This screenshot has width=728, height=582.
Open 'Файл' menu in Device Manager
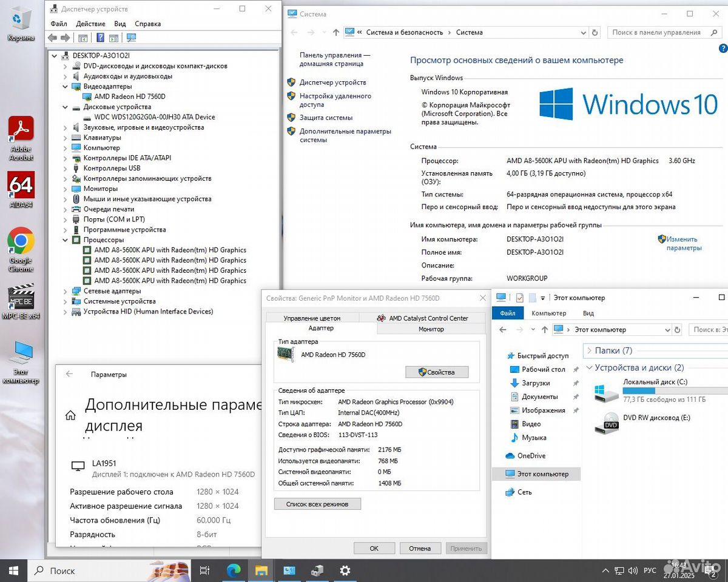(x=59, y=24)
